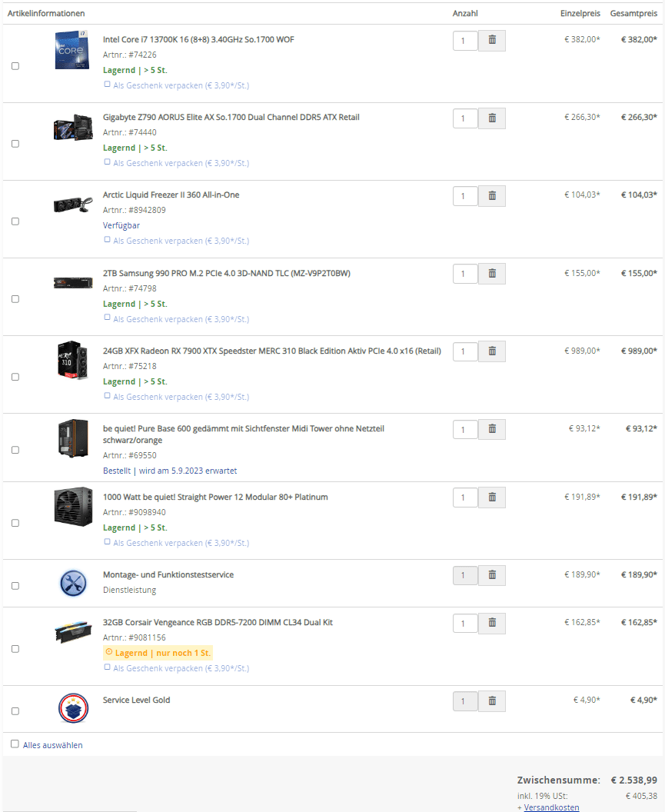The image size is (665, 812).
Task: Open 2TB Samsung 990 PRO product title
Action: pos(226,273)
